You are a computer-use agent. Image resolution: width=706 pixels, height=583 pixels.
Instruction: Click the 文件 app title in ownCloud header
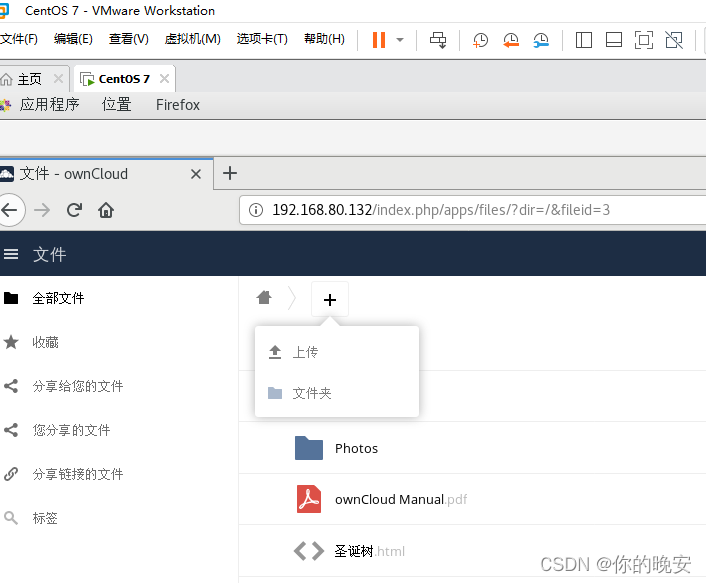pyautogui.click(x=49, y=254)
